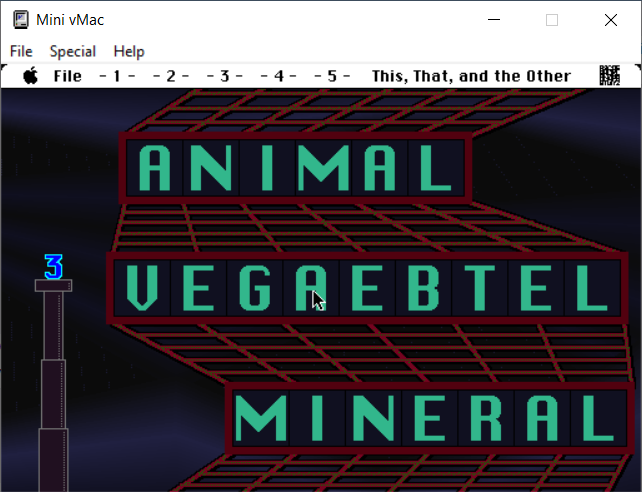Open the Mini vMac File menu

(x=21, y=52)
